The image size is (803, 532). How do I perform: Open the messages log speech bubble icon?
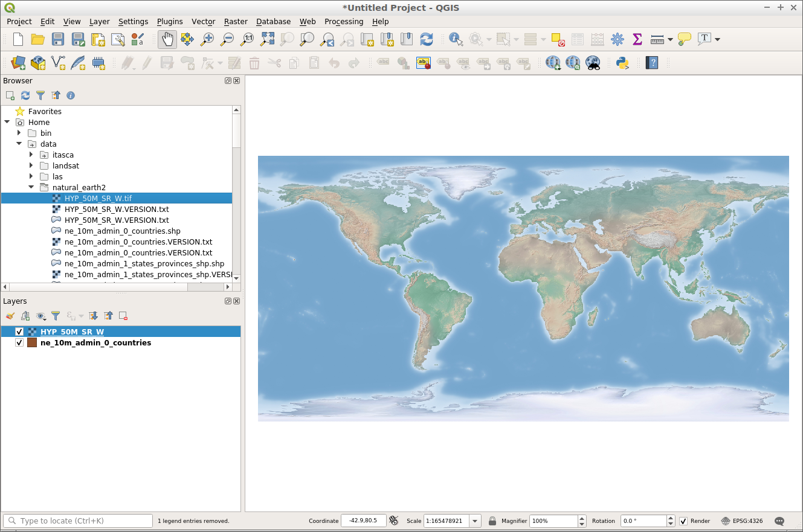pyautogui.click(x=779, y=521)
